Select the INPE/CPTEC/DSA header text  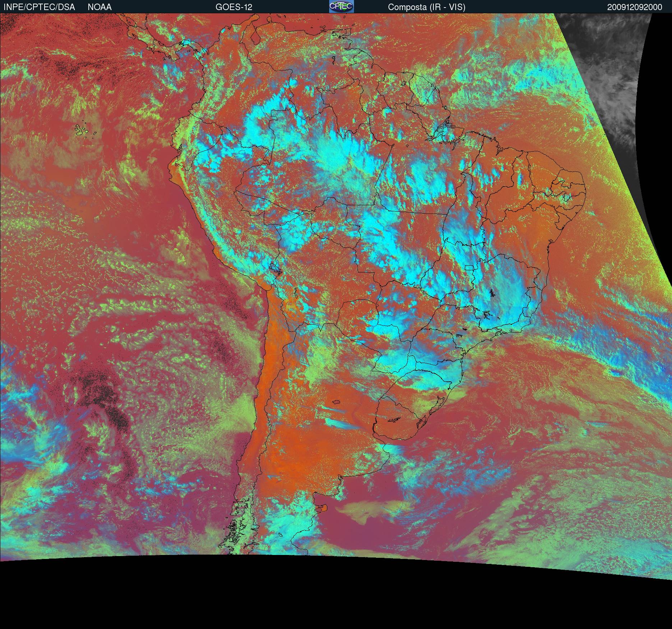tap(39, 7)
